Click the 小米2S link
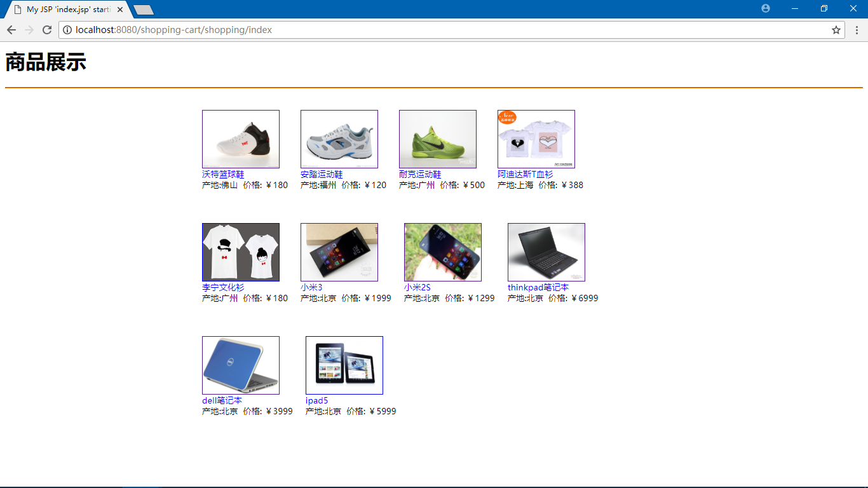868x488 pixels. [x=417, y=287]
